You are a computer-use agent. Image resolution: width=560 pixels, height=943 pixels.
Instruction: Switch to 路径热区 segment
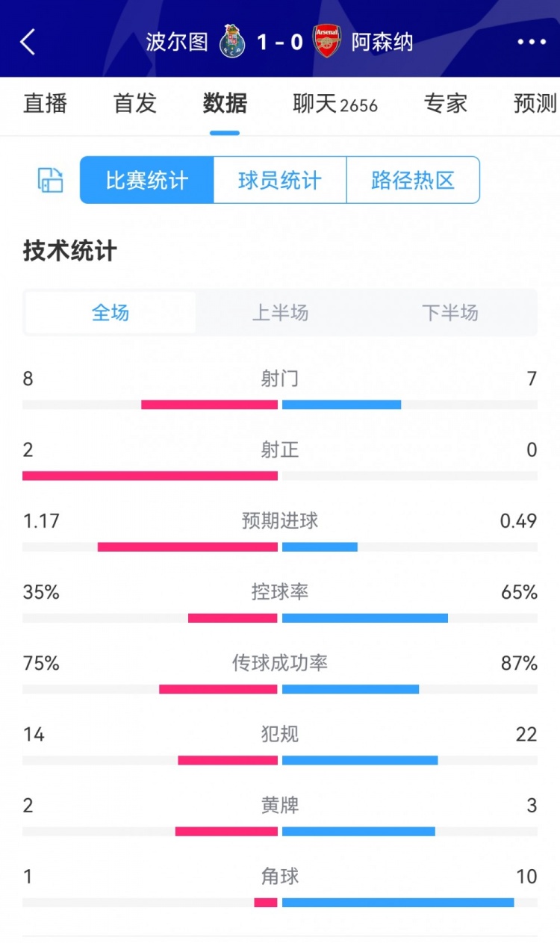(x=413, y=180)
